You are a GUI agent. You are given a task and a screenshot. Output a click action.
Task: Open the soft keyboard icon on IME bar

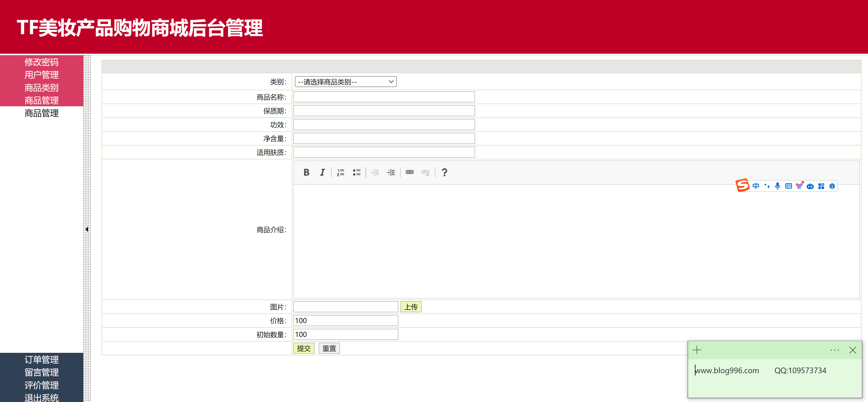789,186
